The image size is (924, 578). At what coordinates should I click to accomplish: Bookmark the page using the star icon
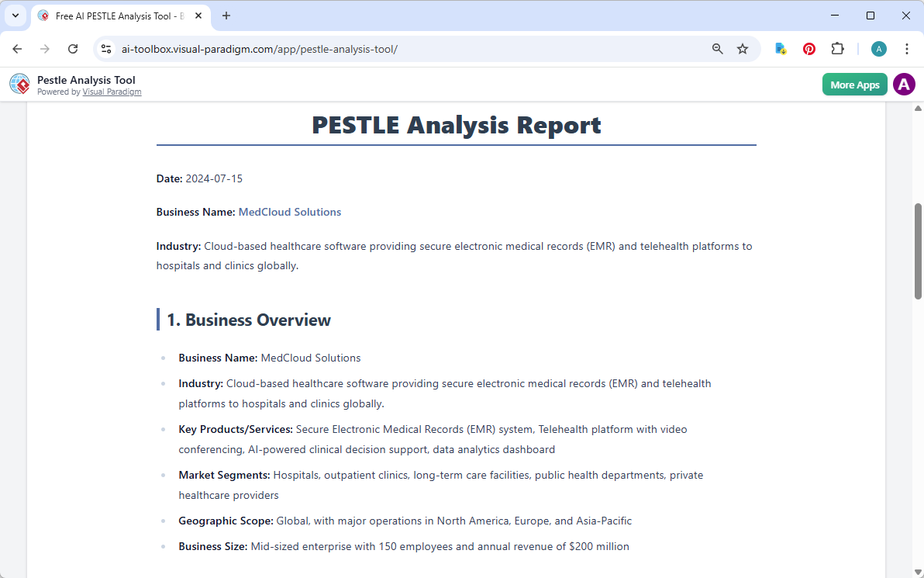(x=743, y=48)
